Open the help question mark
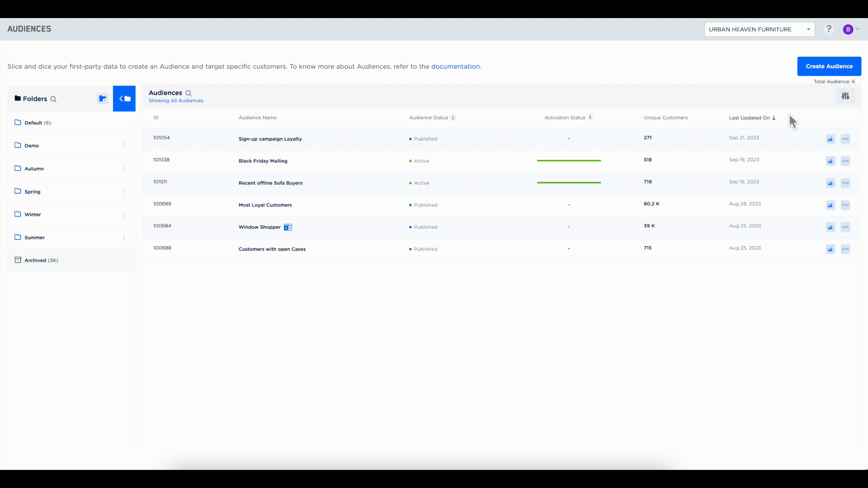The height and width of the screenshot is (488, 868). pyautogui.click(x=829, y=29)
